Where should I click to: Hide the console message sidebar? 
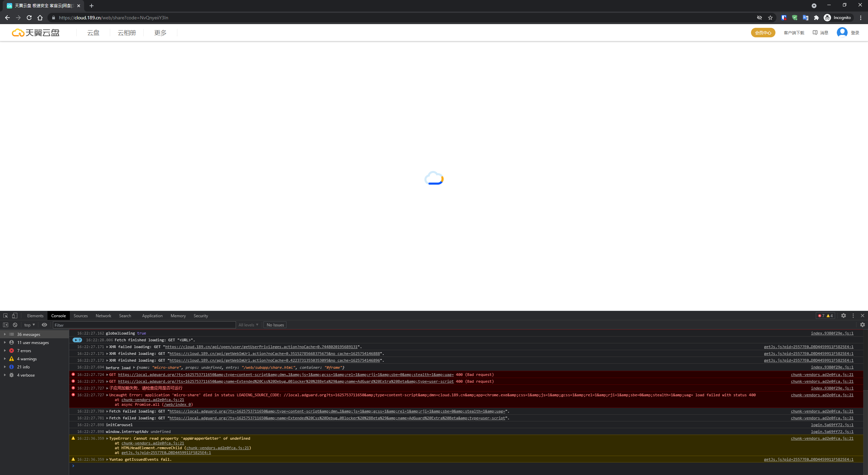tap(5, 325)
